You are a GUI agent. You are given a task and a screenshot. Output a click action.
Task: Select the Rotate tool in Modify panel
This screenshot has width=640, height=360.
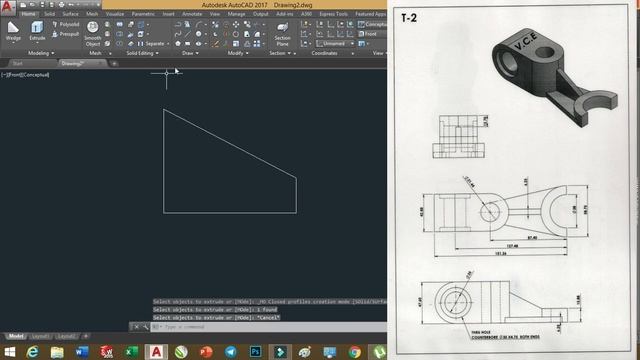[236, 34]
